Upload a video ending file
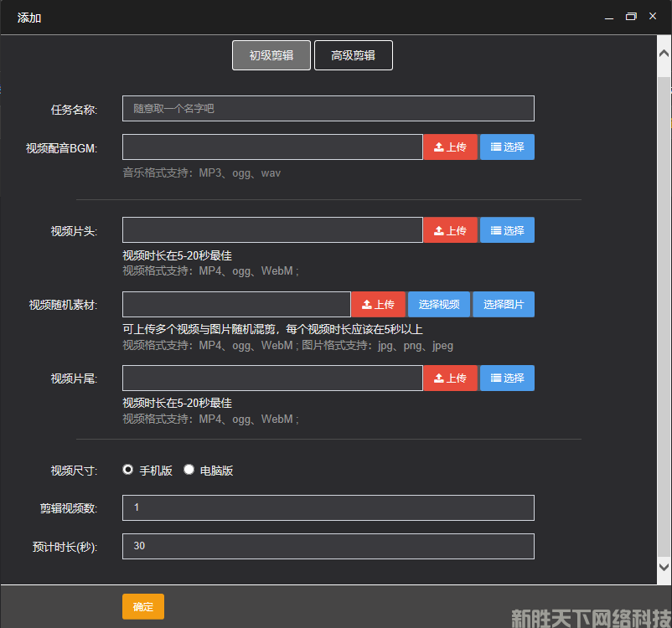 pos(450,378)
